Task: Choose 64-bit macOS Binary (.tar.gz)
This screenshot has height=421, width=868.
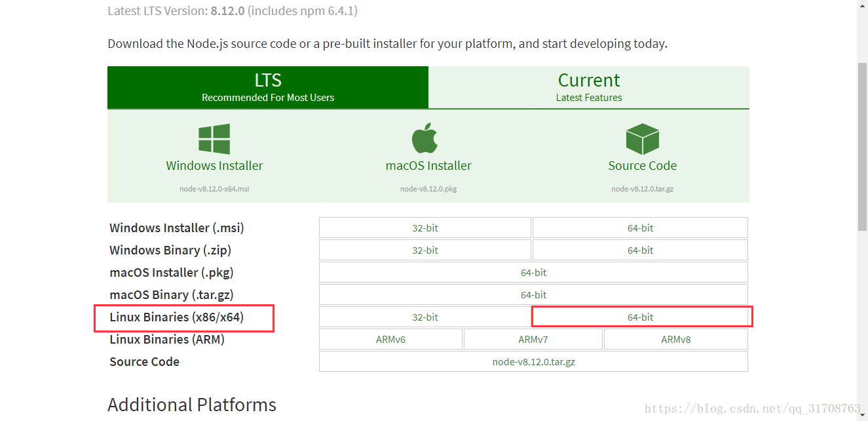Action: point(533,295)
